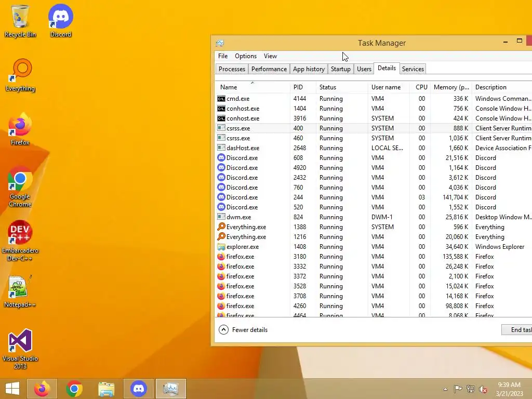Open File Explorer from the taskbar
Screen dimensions: 532x399
[106, 389]
